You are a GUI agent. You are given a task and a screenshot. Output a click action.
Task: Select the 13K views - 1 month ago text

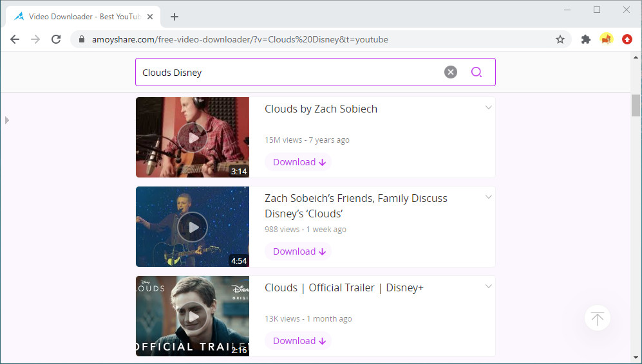pyautogui.click(x=308, y=318)
